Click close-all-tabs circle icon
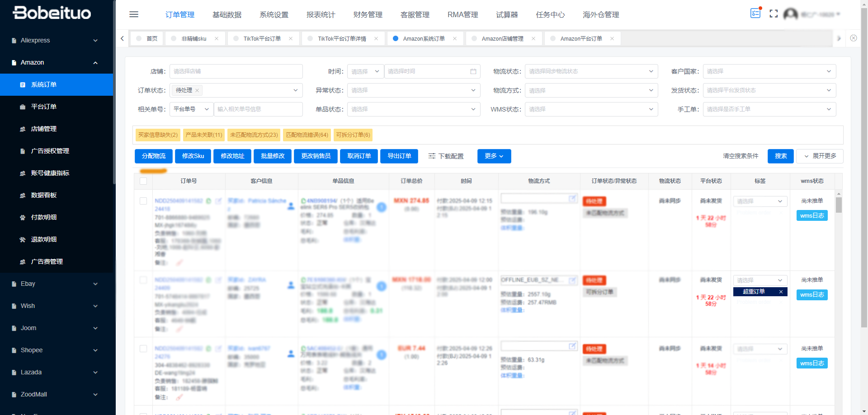This screenshot has height=415, width=868. coord(854,38)
